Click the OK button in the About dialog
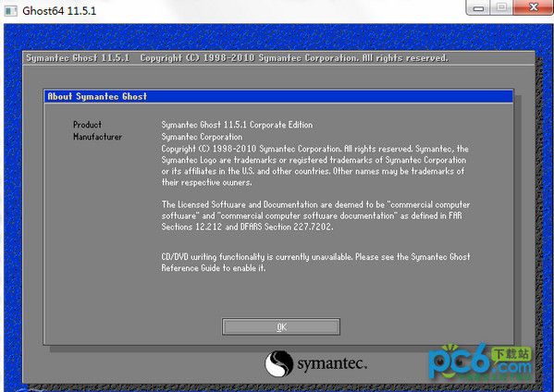This screenshot has width=554, height=392. pos(281,327)
